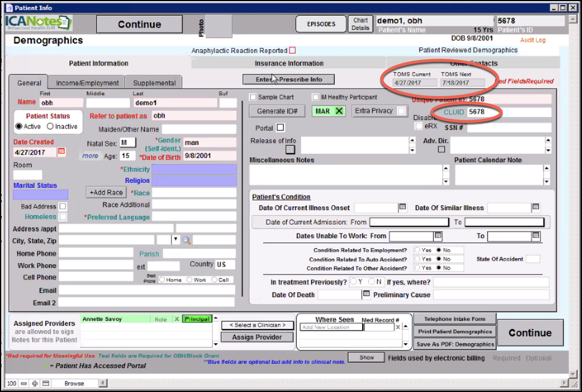This screenshot has width=582, height=392.
Task: Click the zoom out icon in status bar
Action: [x=24, y=383]
